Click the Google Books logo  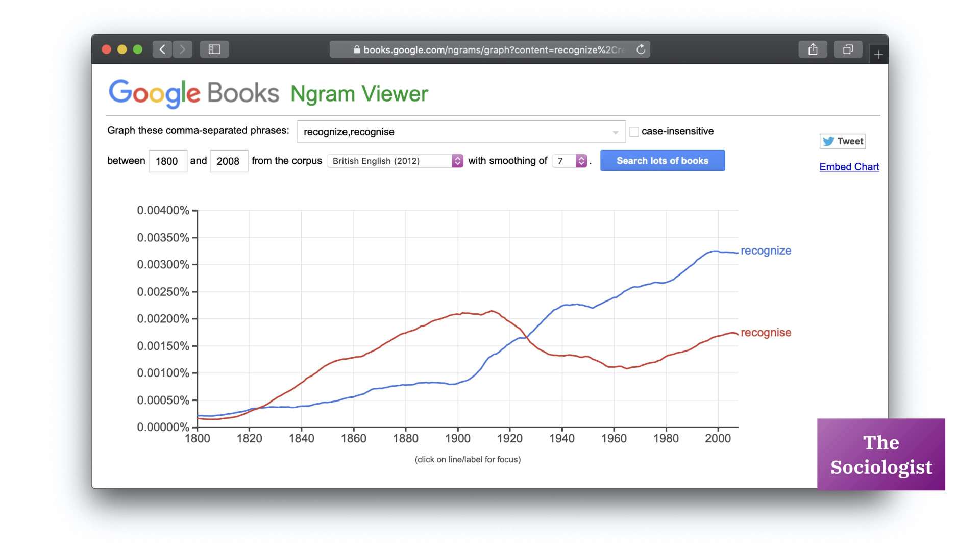(194, 93)
